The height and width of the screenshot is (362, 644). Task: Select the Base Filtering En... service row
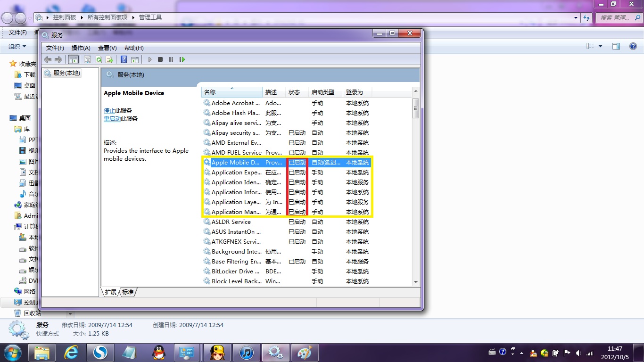coord(287,262)
